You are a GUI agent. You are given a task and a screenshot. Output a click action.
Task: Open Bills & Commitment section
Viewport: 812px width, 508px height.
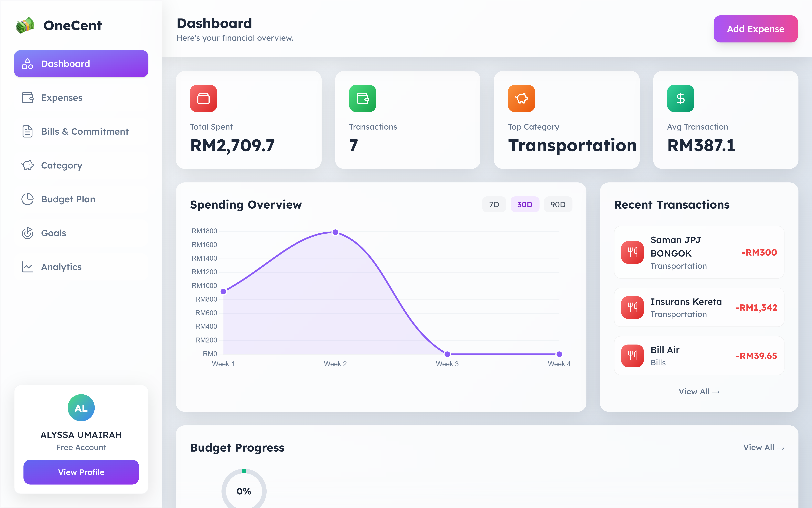click(81, 131)
